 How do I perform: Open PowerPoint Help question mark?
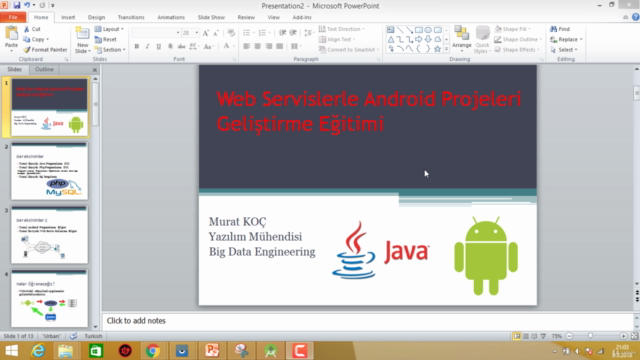636,17
